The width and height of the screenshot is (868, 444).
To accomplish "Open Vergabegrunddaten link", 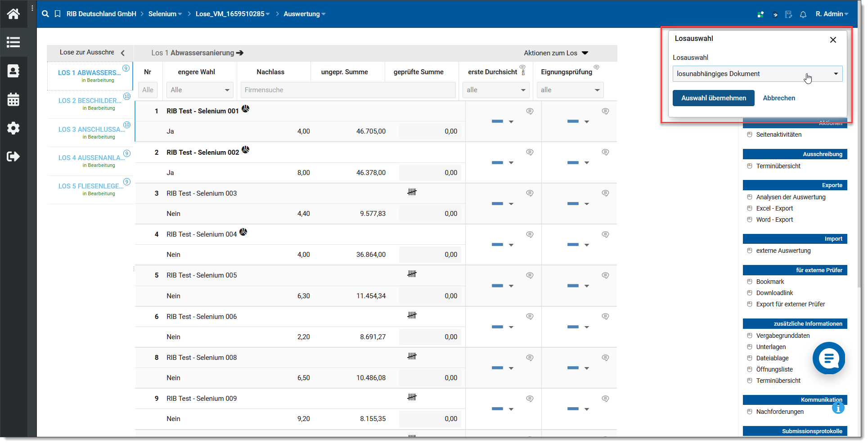I will [x=783, y=336].
